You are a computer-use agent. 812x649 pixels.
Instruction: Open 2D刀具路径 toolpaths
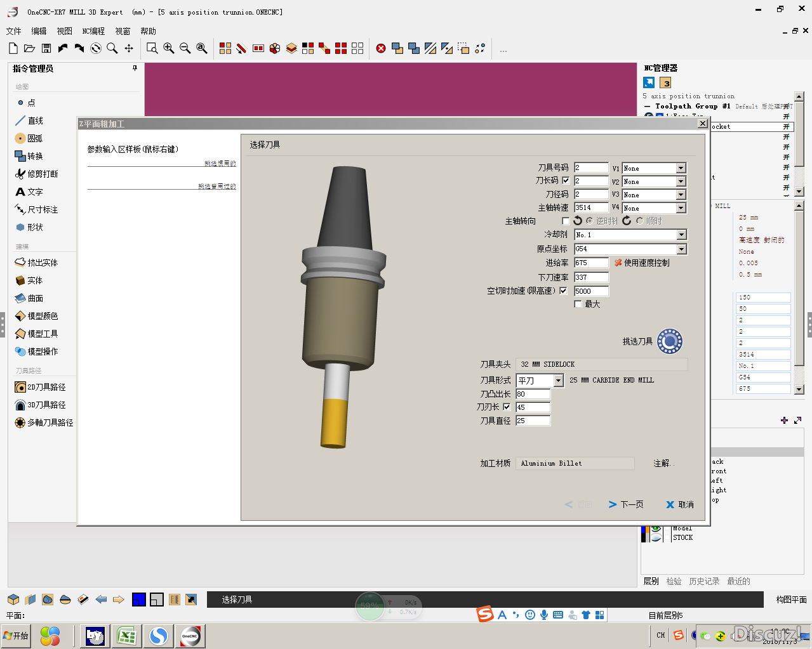(x=40, y=387)
